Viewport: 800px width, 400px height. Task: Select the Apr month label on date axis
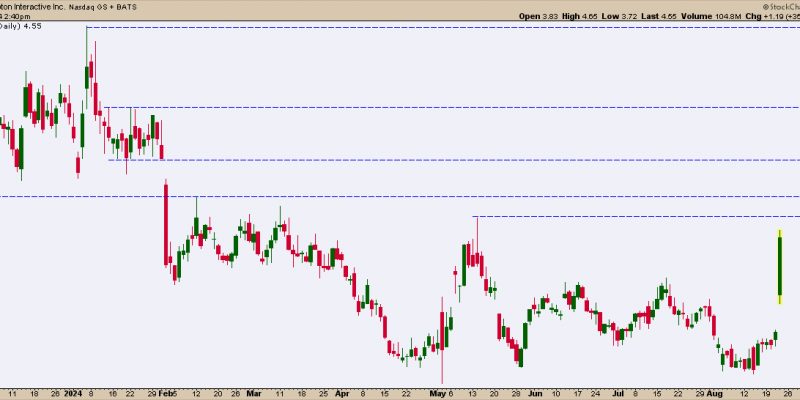(x=343, y=394)
